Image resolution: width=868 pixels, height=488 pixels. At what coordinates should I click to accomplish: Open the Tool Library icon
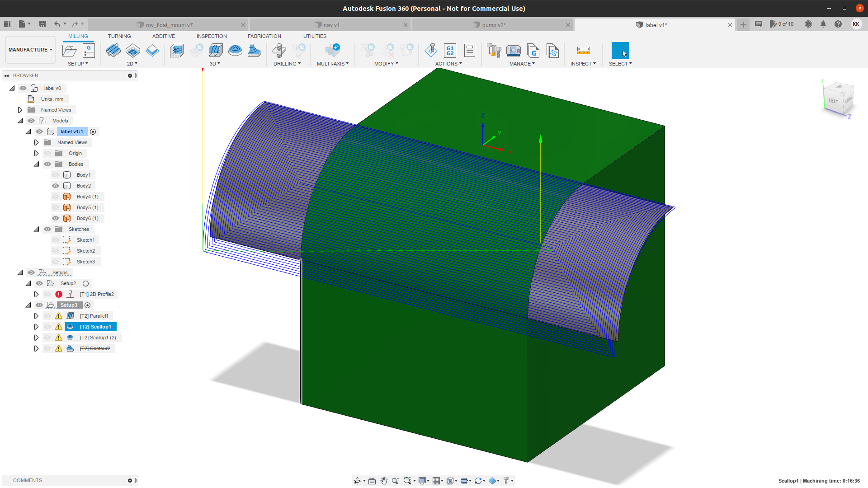[494, 51]
